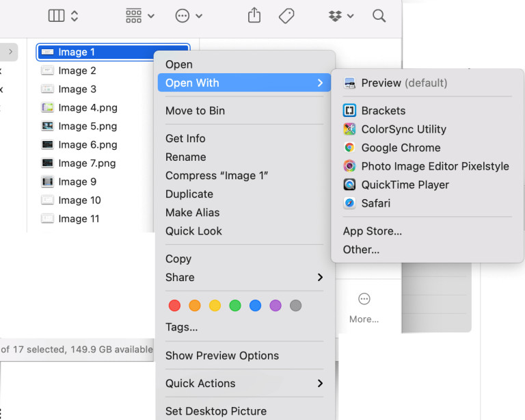Open the group-by grid dropdown
This screenshot has width=525, height=420.
pyautogui.click(x=140, y=16)
